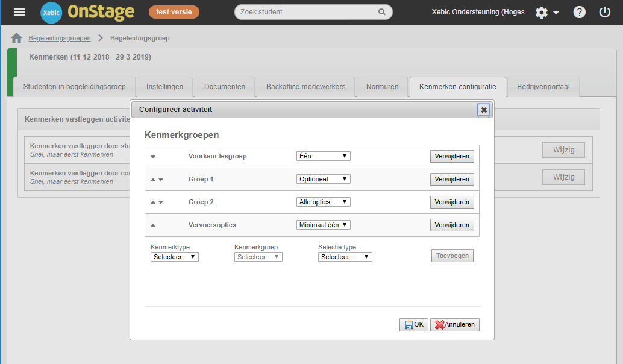Click the Vervoersopties label

click(x=212, y=225)
